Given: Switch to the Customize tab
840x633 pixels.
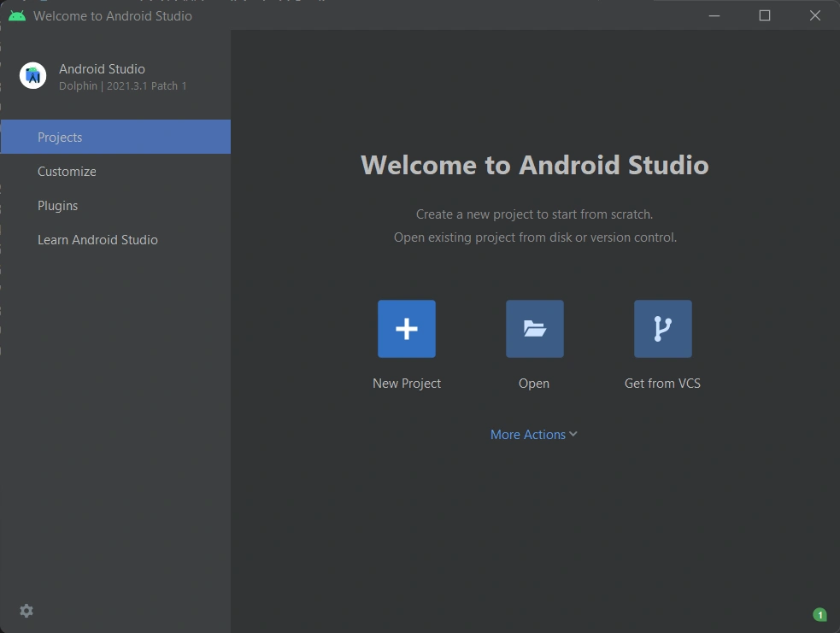Looking at the screenshot, I should [x=67, y=172].
